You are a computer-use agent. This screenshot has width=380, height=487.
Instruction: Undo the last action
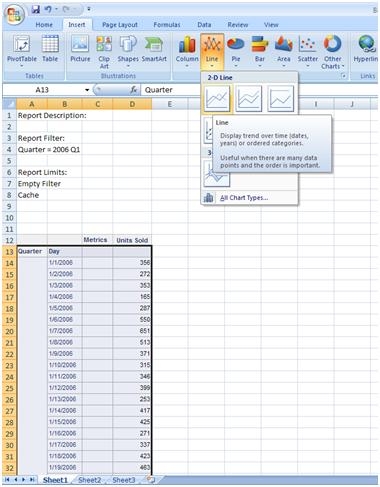click(49, 10)
